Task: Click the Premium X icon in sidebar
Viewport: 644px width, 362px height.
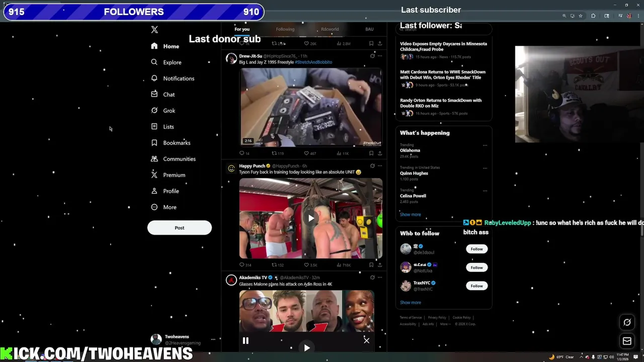Action: tap(154, 175)
